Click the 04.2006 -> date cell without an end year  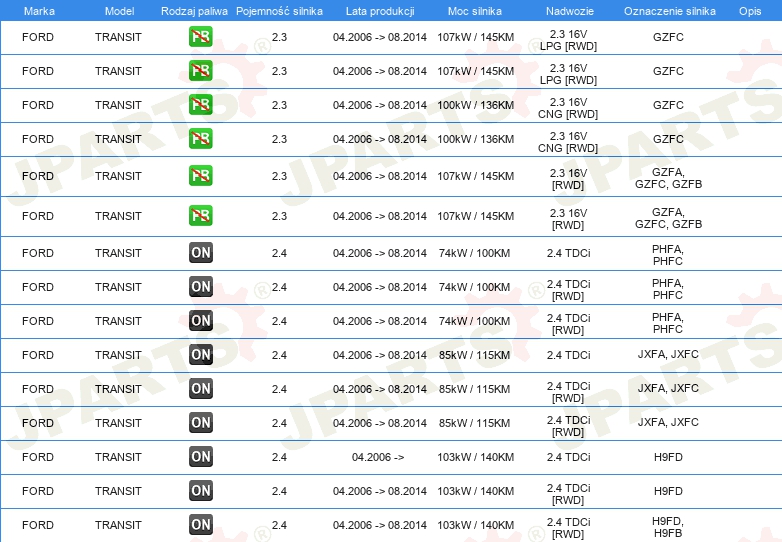point(378,457)
